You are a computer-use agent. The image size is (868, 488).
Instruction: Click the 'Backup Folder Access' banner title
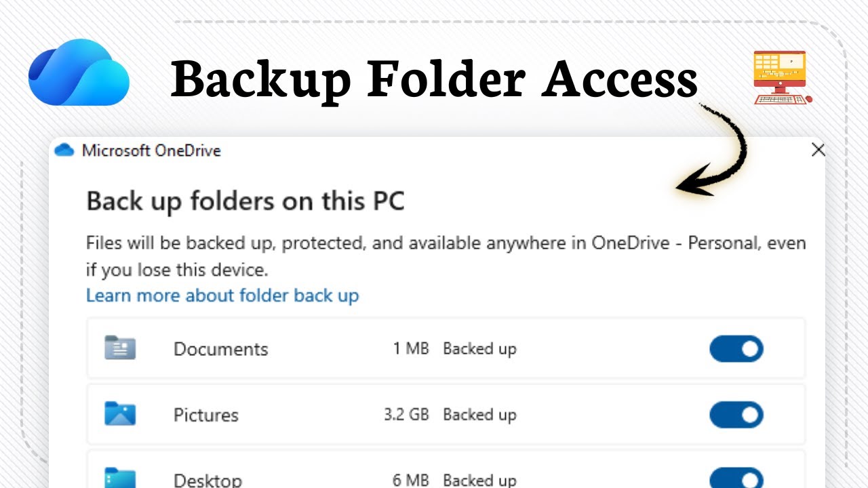point(434,80)
